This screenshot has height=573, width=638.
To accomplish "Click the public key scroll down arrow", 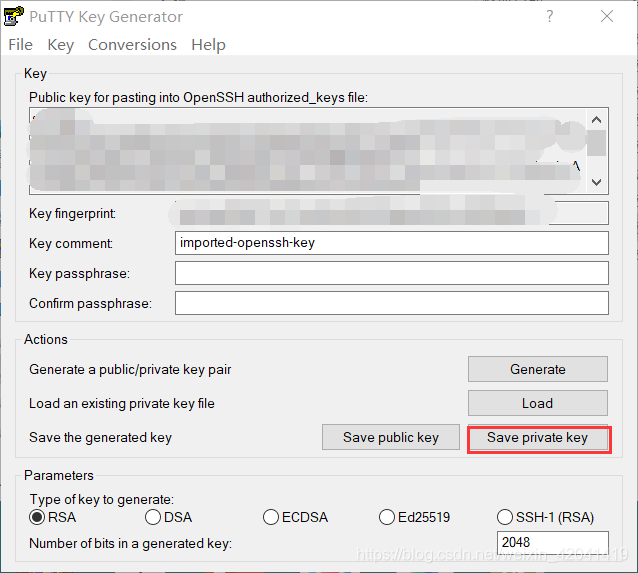I will pos(596,182).
